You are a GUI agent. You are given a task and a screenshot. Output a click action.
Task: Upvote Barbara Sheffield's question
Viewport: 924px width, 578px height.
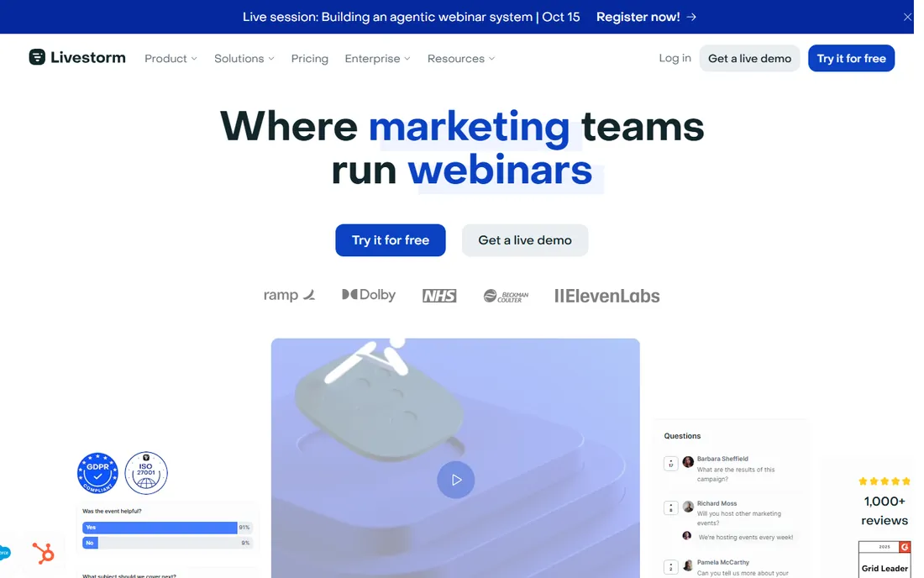(x=670, y=464)
